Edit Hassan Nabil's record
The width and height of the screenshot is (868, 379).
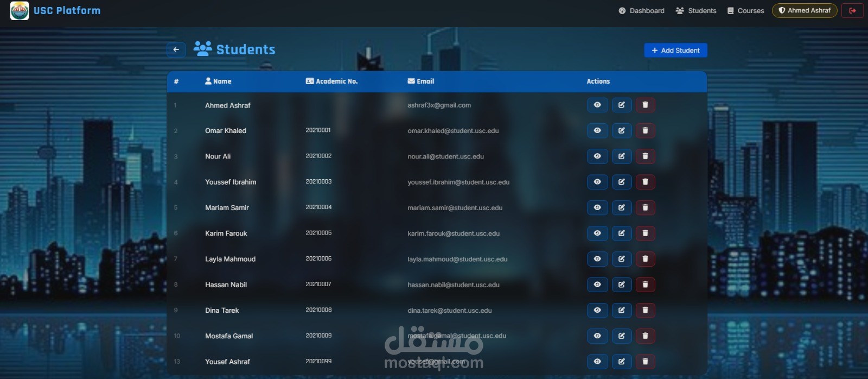[x=622, y=285]
